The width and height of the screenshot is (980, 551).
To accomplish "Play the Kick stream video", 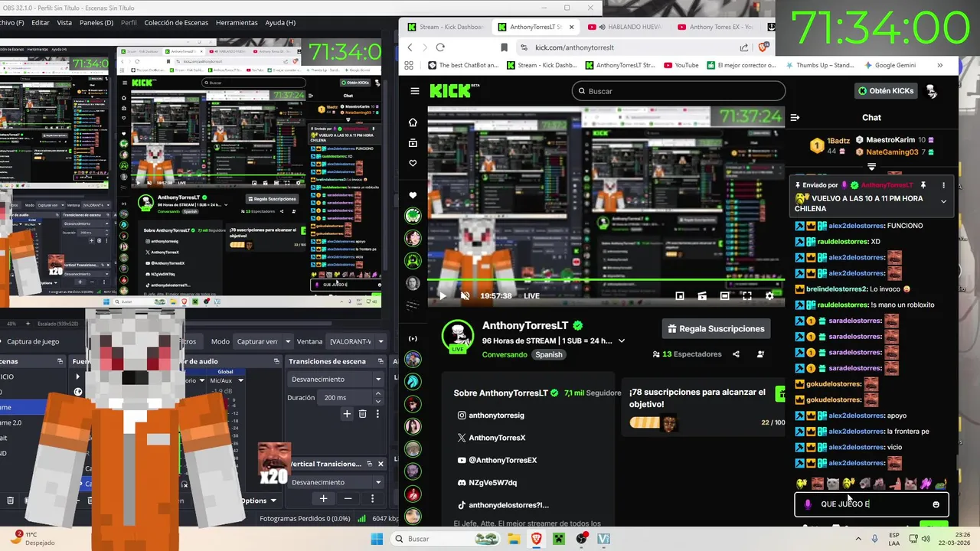I will [x=442, y=295].
